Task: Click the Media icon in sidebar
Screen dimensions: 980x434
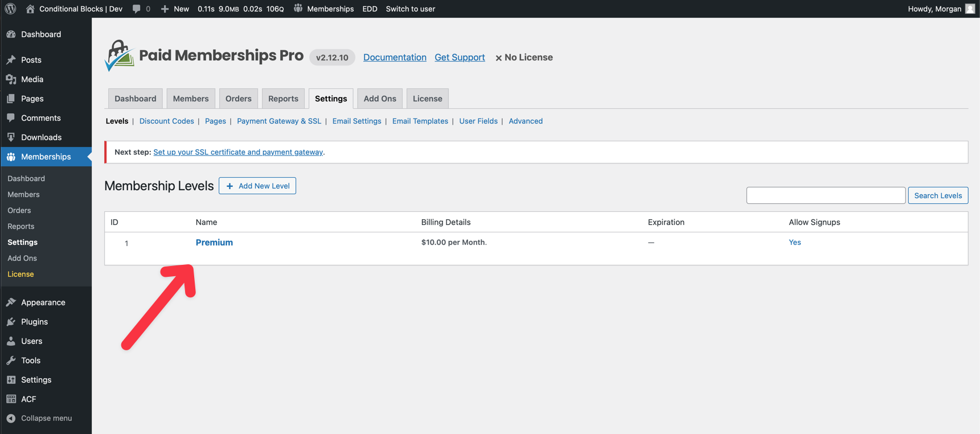Action: [11, 79]
